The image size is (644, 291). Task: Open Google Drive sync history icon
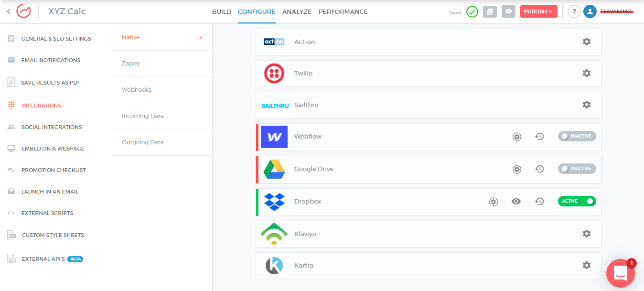pos(540,169)
